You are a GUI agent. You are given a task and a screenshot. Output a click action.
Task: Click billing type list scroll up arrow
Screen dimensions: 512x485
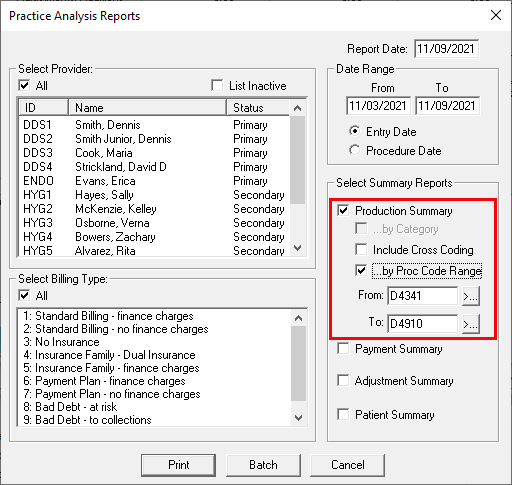coord(298,318)
